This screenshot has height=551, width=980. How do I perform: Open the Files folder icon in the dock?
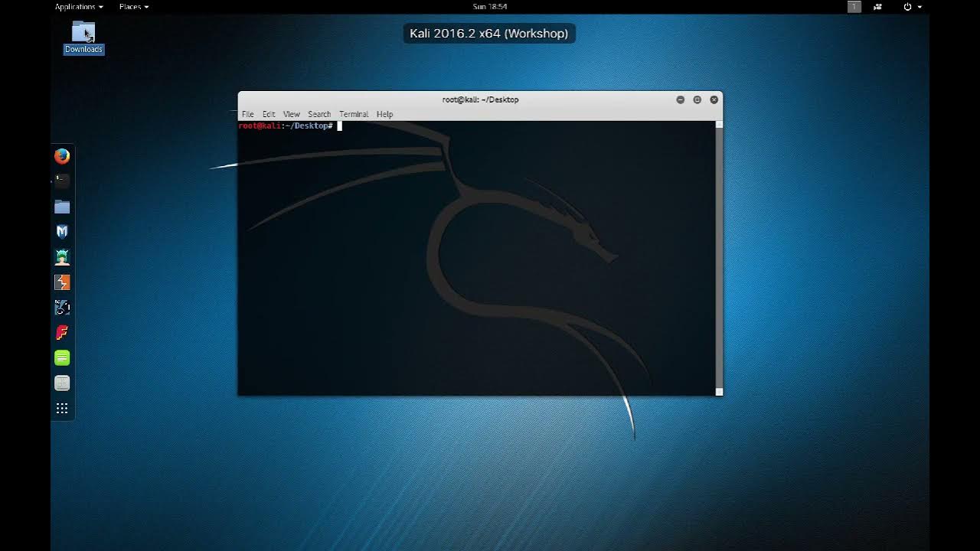click(62, 207)
